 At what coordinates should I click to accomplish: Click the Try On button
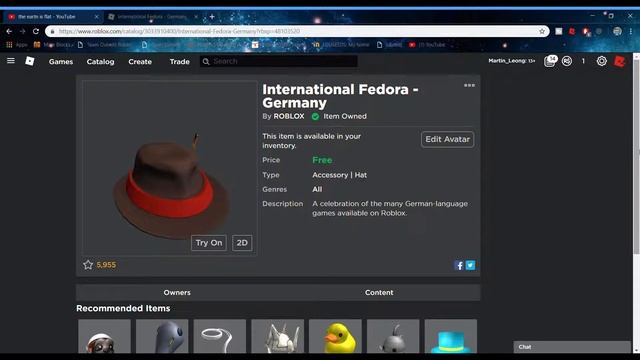[x=209, y=243]
